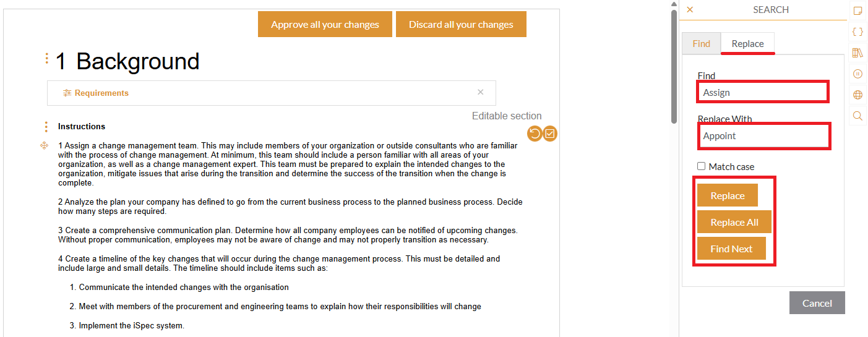Open the library books icon
868x337 pixels.
857,53
